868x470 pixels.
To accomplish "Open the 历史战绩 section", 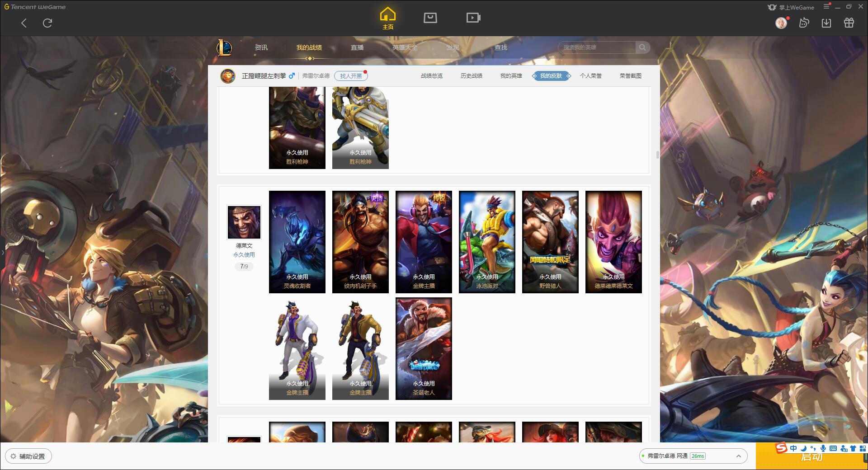I will [x=472, y=76].
